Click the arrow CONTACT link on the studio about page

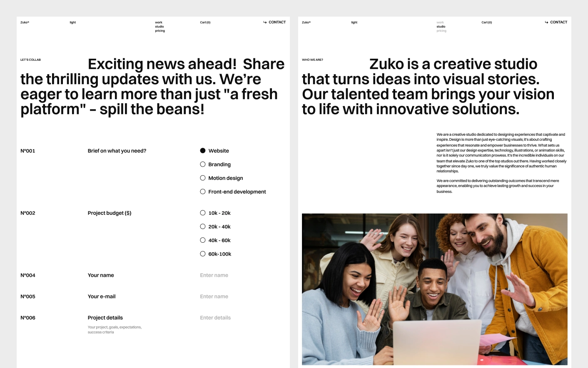556,22
